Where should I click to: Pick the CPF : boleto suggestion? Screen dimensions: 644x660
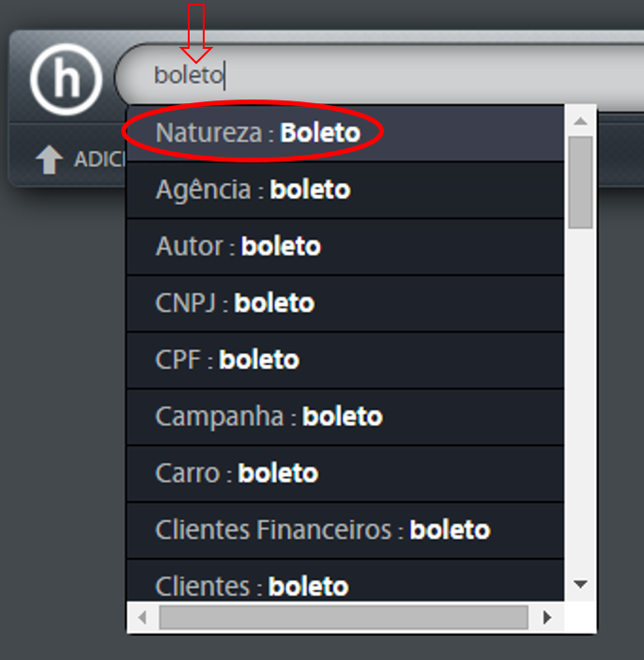[345, 361]
